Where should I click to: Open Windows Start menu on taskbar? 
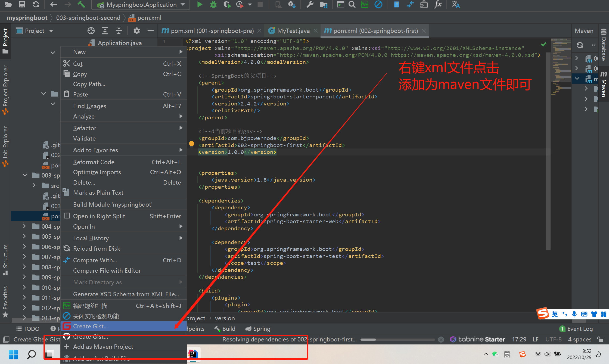(13, 354)
